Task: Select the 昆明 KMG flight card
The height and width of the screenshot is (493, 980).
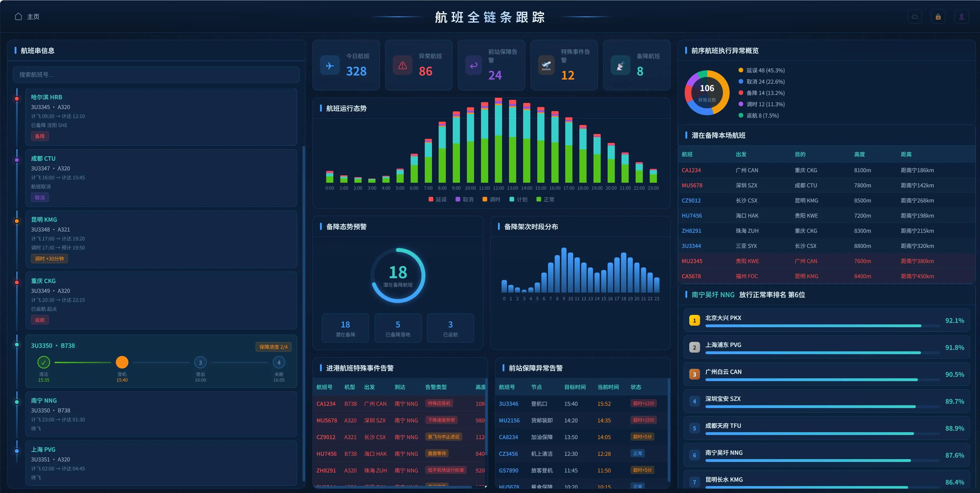Action: coord(161,239)
